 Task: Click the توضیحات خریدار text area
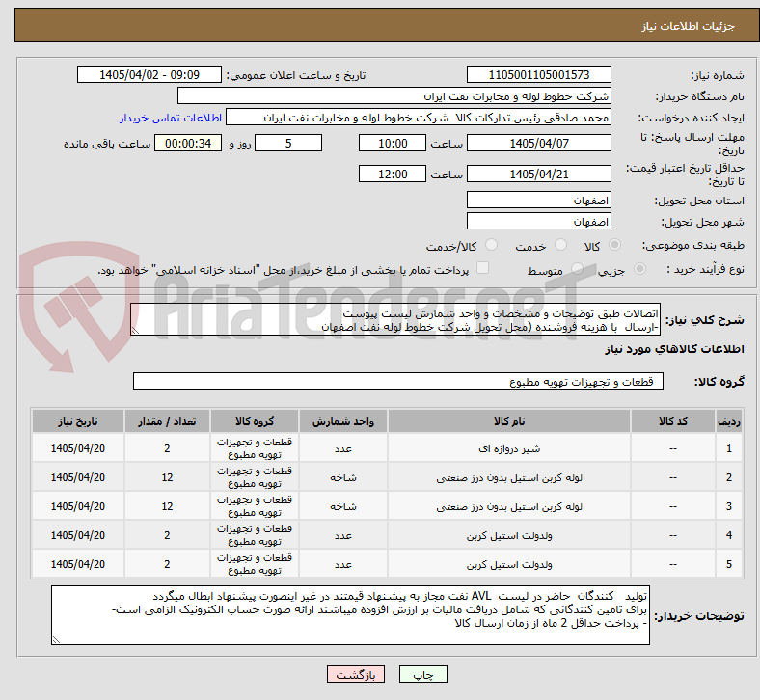350,615
